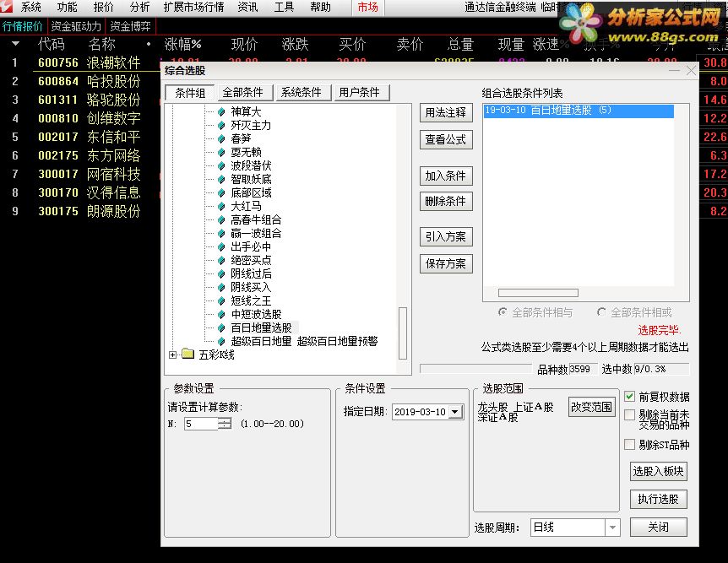This screenshot has width=728, height=563.
Task: Open the 资讯 menu
Action: point(247,7)
